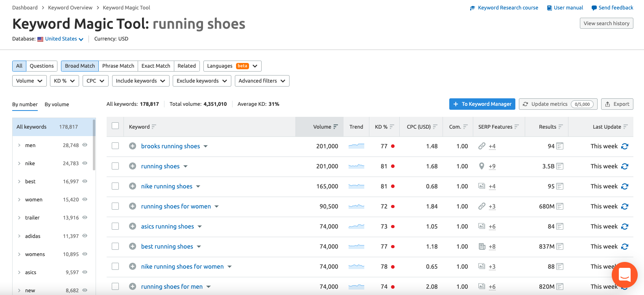Check the running shoes for women checkbox
This screenshot has width=644, height=295.
click(x=115, y=206)
